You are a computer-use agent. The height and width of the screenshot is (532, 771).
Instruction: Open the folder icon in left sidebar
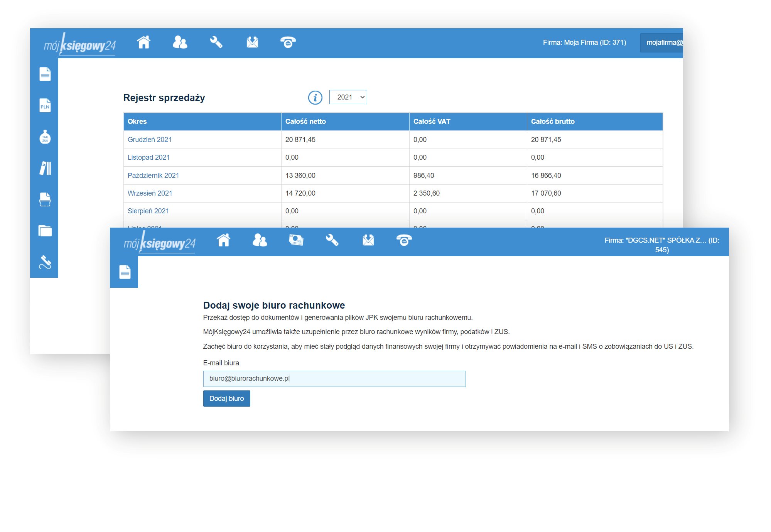[x=45, y=231]
